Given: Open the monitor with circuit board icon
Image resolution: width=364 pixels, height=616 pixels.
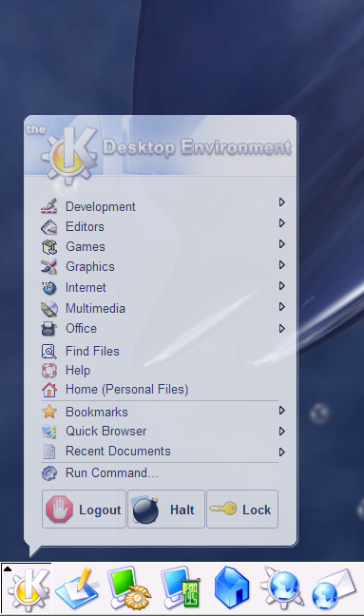Looking at the screenshot, I should tap(181, 588).
